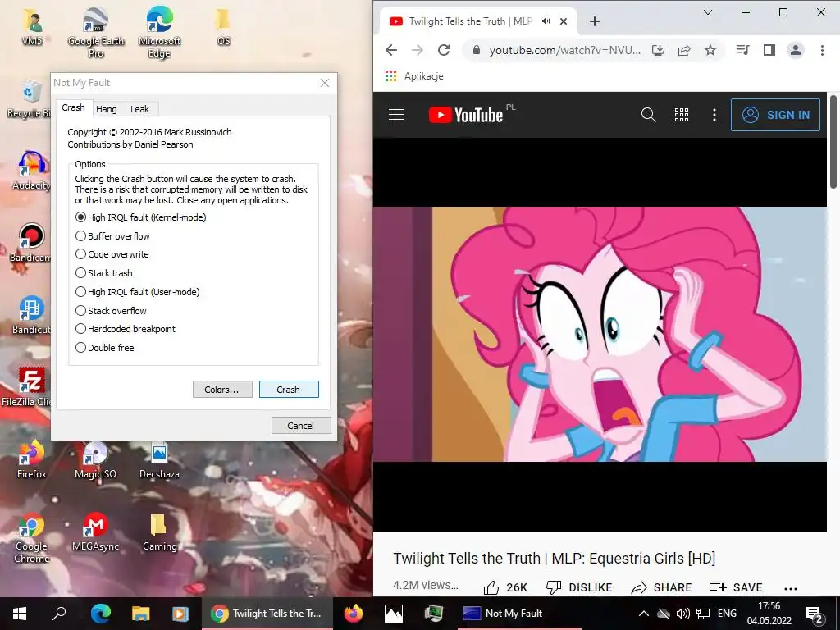Open ENG language input selector
This screenshot has height=630, width=840.
point(727,614)
